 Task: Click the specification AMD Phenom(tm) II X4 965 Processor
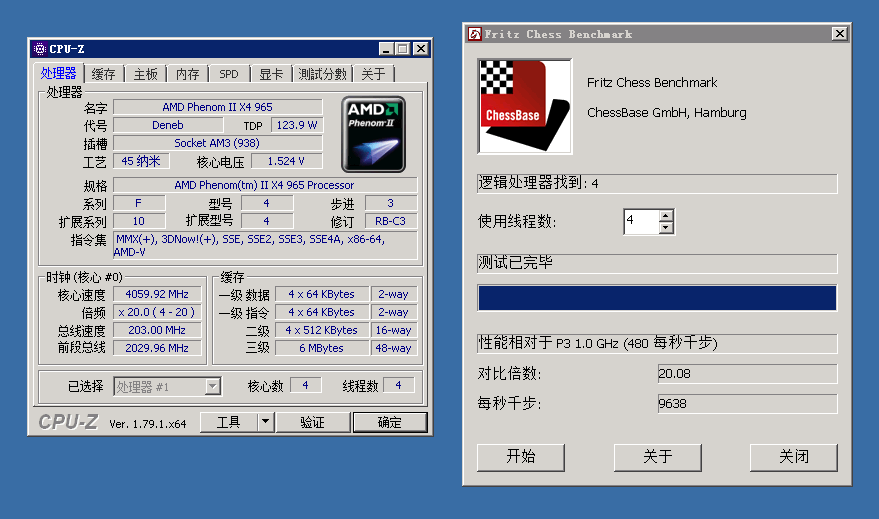pyautogui.click(x=265, y=185)
